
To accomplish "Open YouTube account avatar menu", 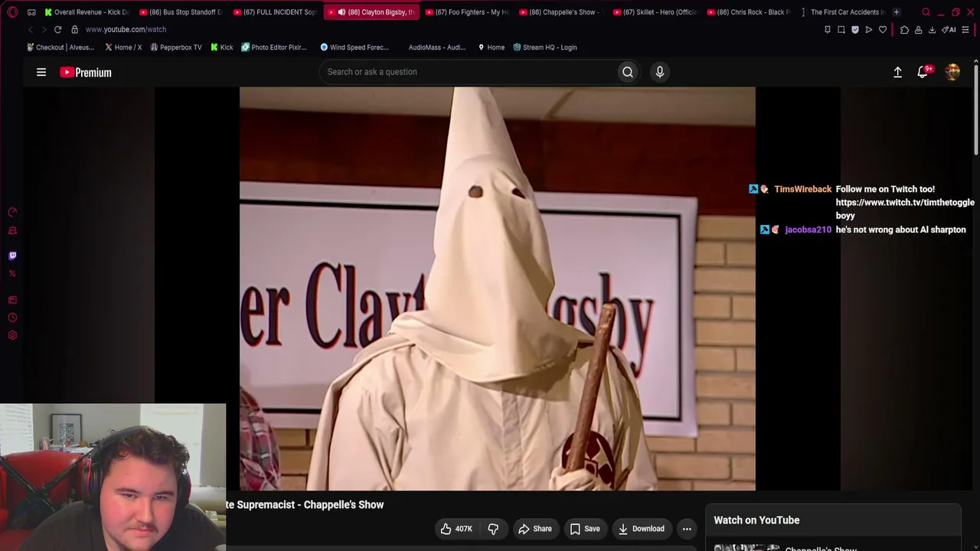I will (x=952, y=72).
